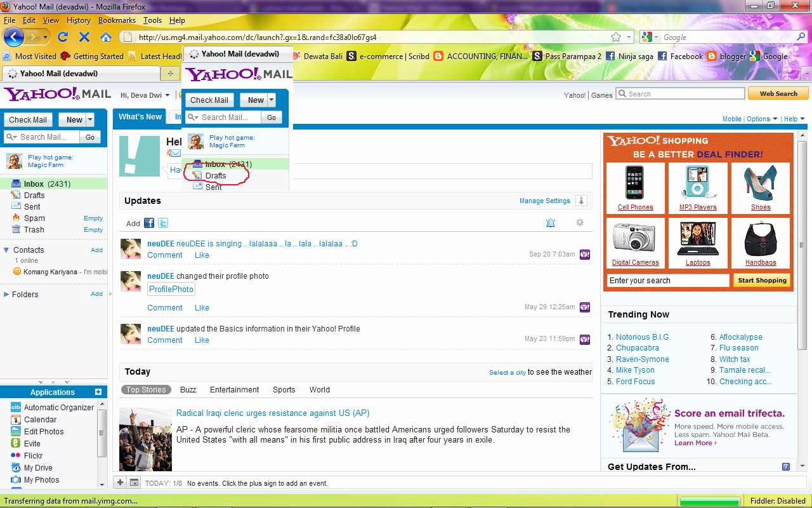
Task: Open Evite application
Action: coord(25,444)
